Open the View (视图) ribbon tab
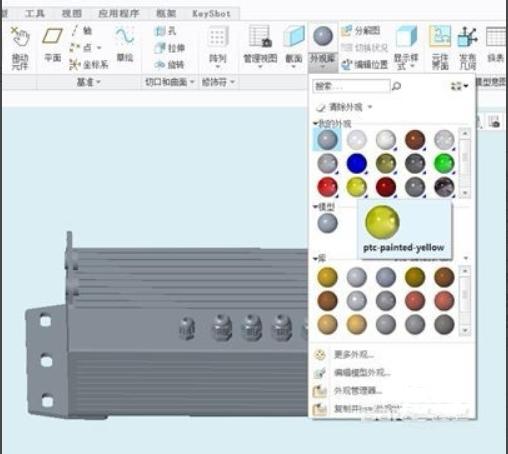This screenshot has height=454, width=508. [x=72, y=14]
